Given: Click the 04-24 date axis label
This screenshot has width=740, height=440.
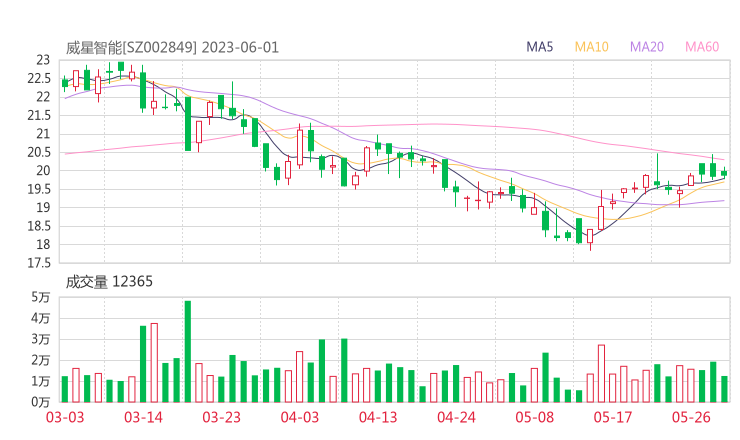Looking at the screenshot, I should click(456, 417).
